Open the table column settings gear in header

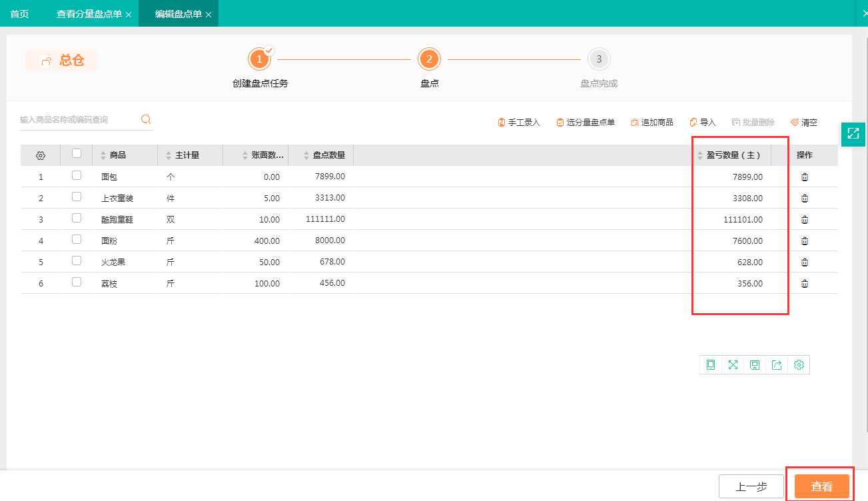coord(41,155)
